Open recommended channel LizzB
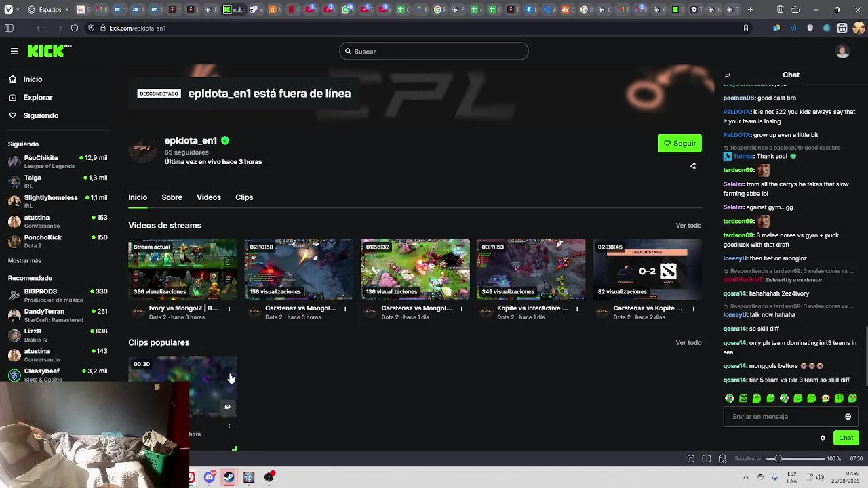The image size is (868, 488). coord(59,335)
